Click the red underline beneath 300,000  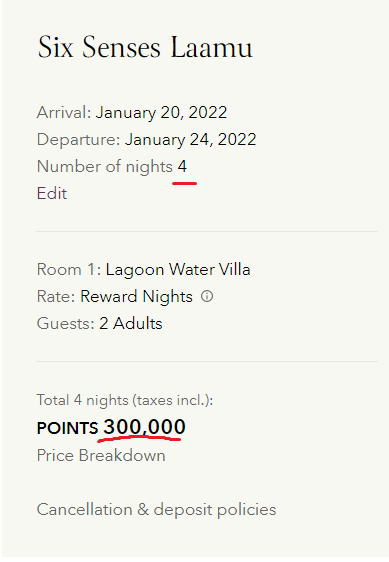click(139, 438)
